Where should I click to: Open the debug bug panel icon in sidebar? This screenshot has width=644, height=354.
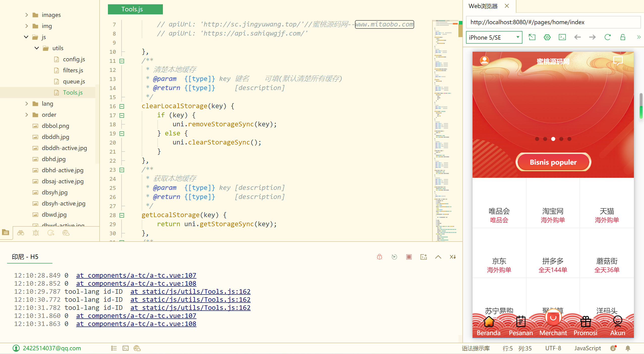[36, 233]
